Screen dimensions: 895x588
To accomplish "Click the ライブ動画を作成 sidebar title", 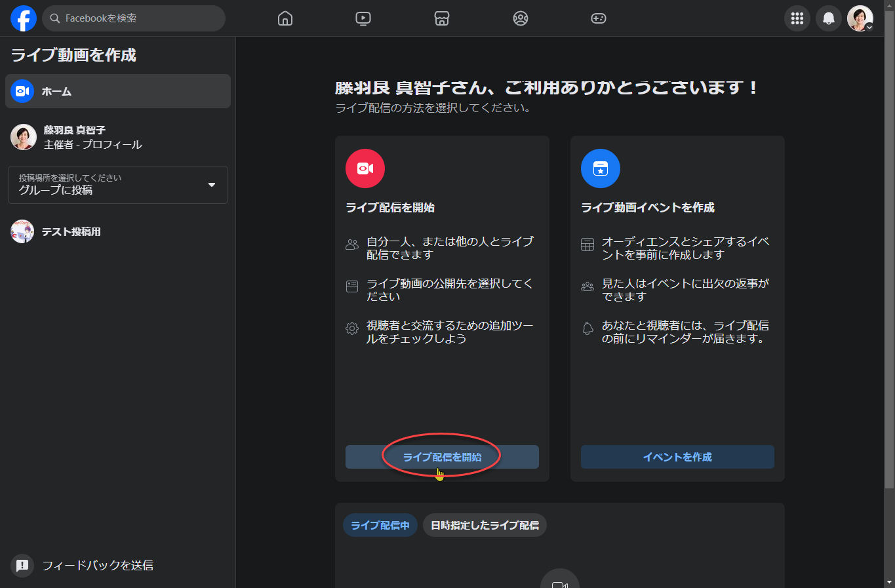I will point(73,55).
